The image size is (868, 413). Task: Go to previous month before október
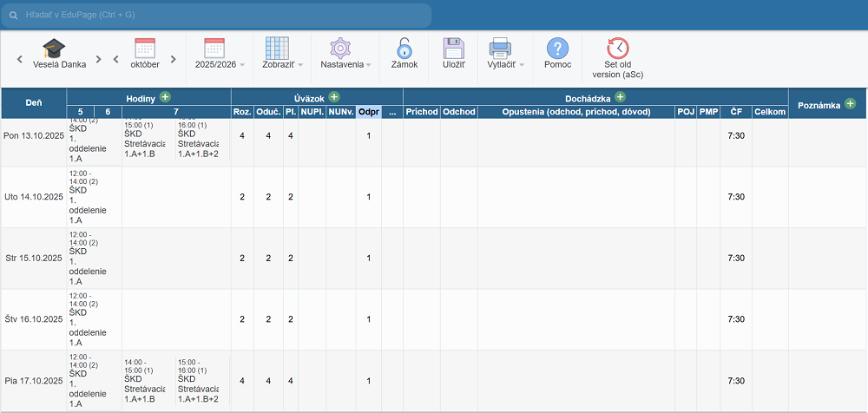point(115,59)
